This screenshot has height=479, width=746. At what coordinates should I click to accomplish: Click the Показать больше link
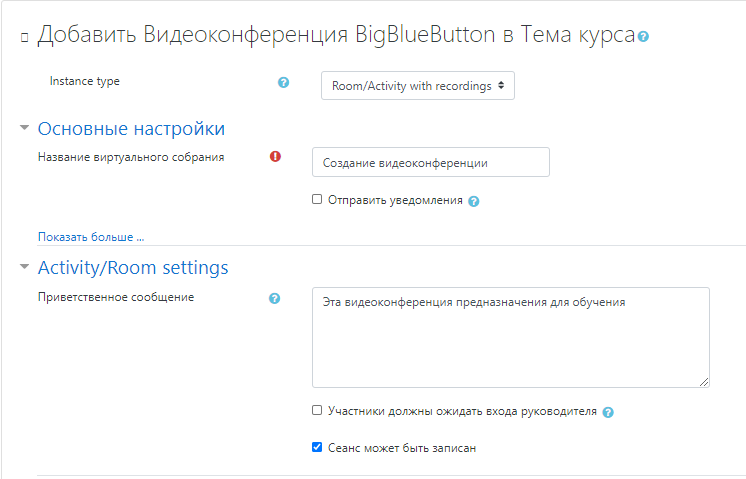pyautogui.click(x=91, y=237)
